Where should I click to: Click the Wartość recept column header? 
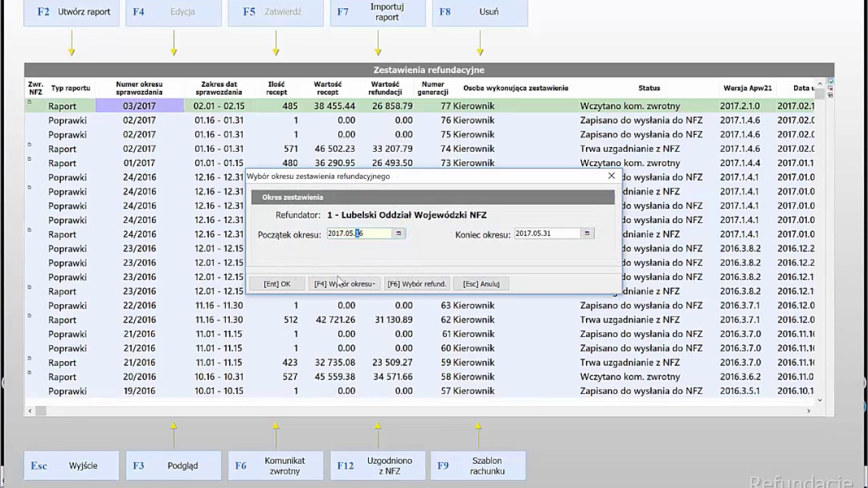coord(328,88)
